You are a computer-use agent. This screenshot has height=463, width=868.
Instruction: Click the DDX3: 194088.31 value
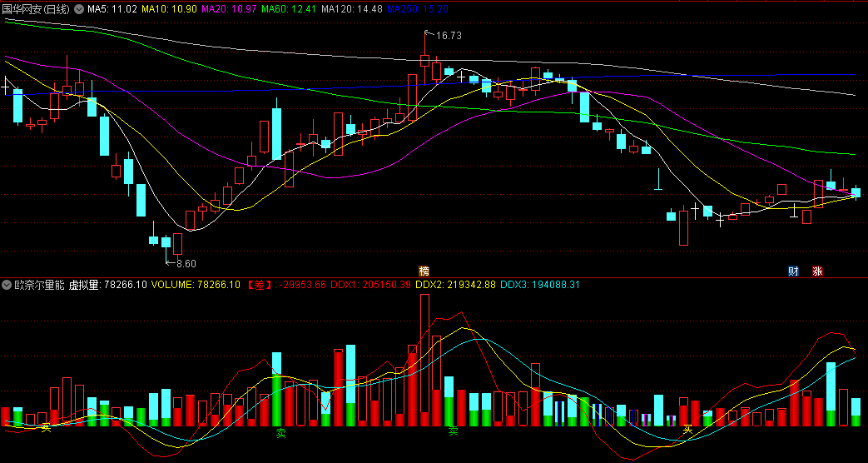540,286
